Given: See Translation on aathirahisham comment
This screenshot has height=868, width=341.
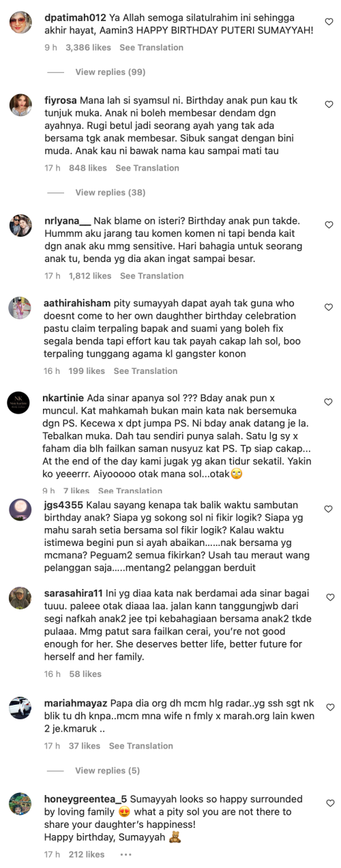Looking at the screenshot, I should point(145,371).
